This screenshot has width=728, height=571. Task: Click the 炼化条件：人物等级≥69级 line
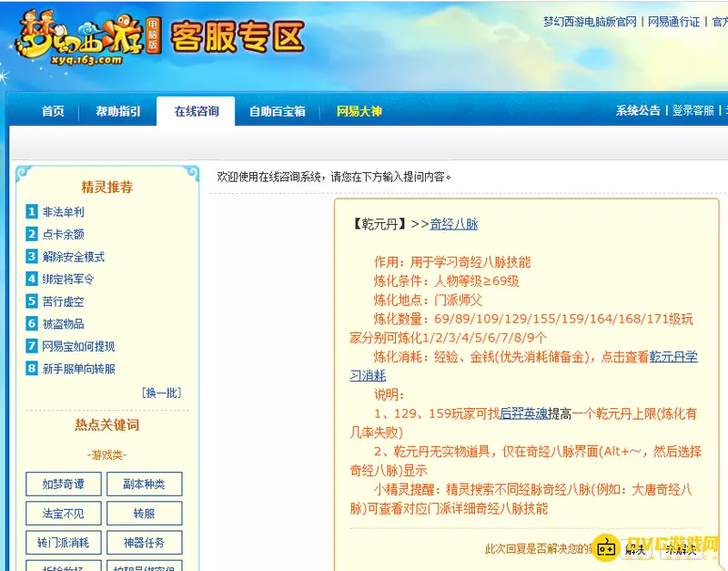[446, 281]
